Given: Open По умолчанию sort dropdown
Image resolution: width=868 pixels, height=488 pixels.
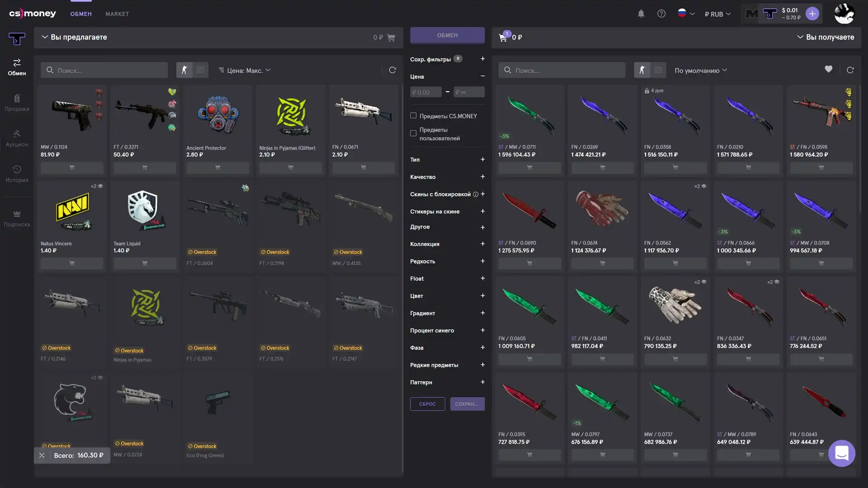Looking at the screenshot, I should tap(701, 70).
